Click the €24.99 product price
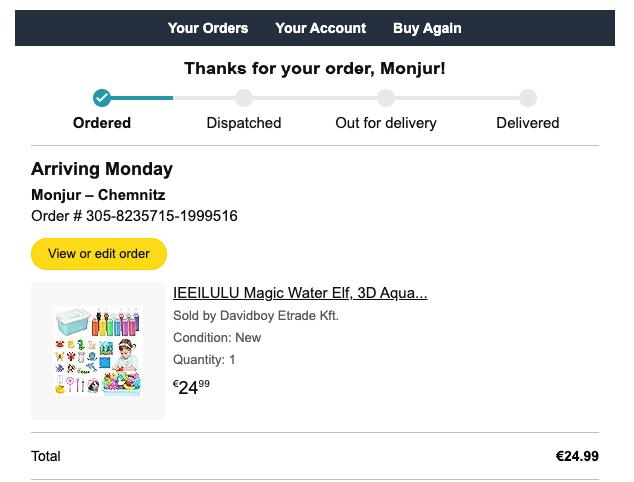Screen dimensions: 634x482 (191, 387)
